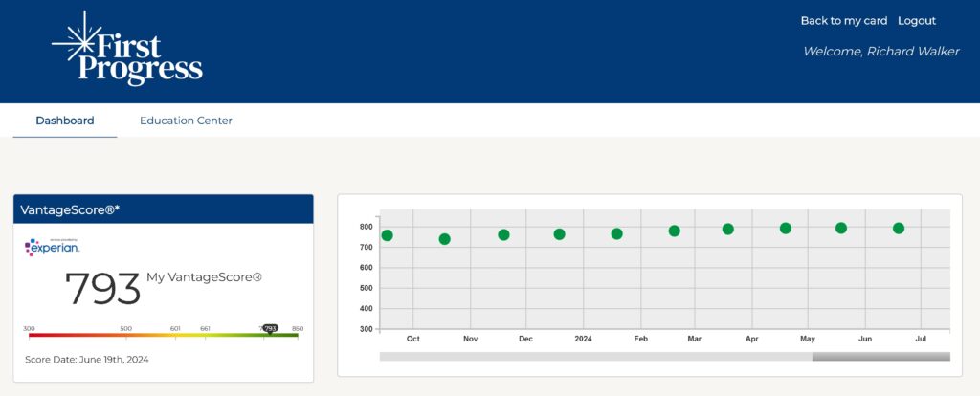This screenshot has width=980, height=396.
Task: Click the VantageScore card header
Action: [x=163, y=209]
